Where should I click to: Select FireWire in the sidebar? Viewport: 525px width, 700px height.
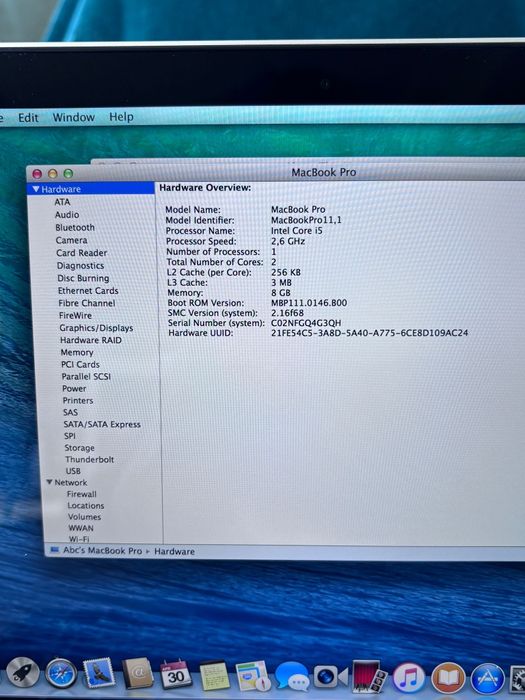coord(75,315)
